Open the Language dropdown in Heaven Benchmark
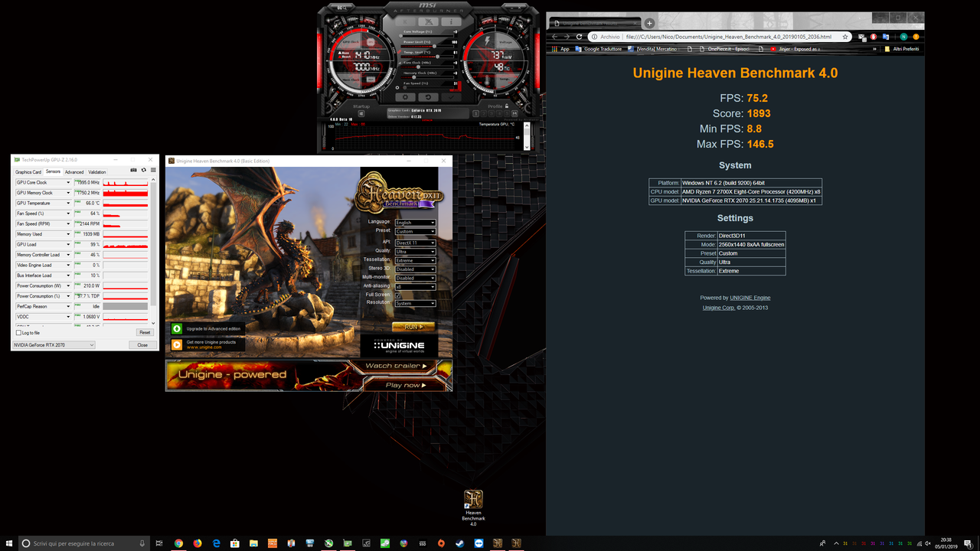This screenshot has height=551, width=980. pyautogui.click(x=415, y=223)
